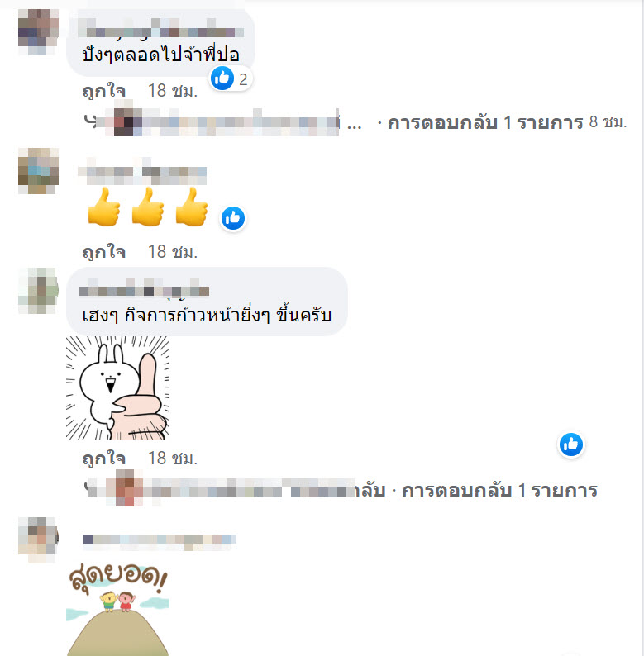Expand replies under the first comment
Screen dimensions: 644x656
click(485, 123)
